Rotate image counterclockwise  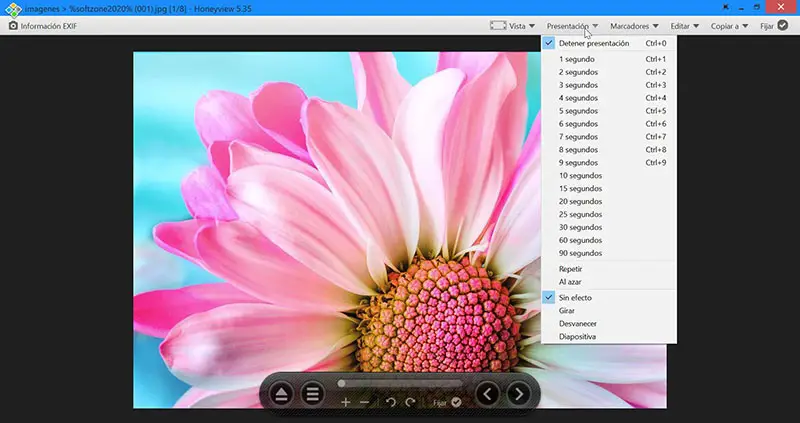pyautogui.click(x=391, y=403)
